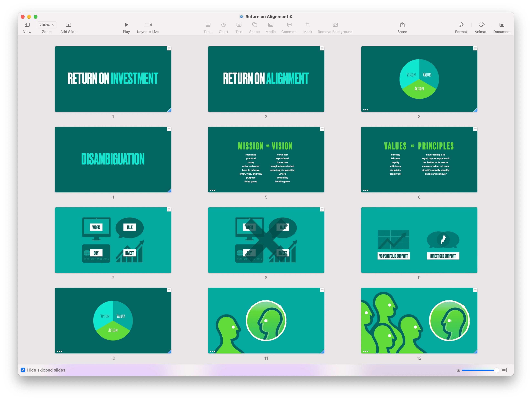Screen dimensions: 532x400
Task: Select slide 10 pie chart thumbnail
Action: [x=113, y=320]
